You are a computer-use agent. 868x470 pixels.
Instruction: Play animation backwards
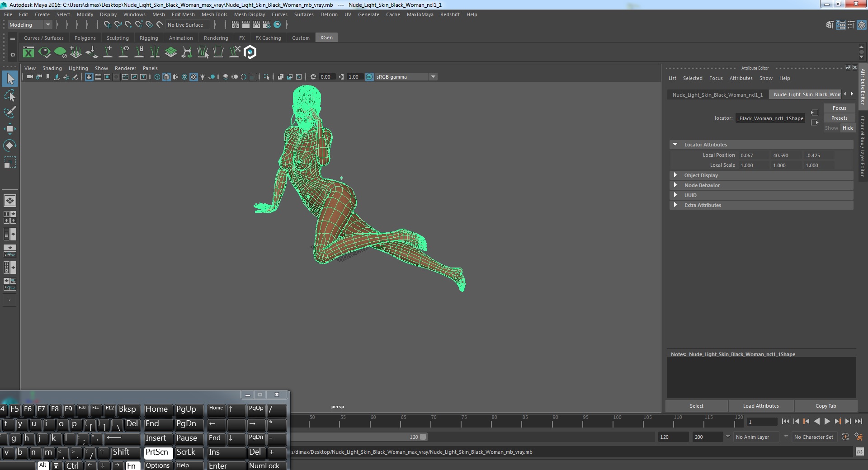point(816,421)
